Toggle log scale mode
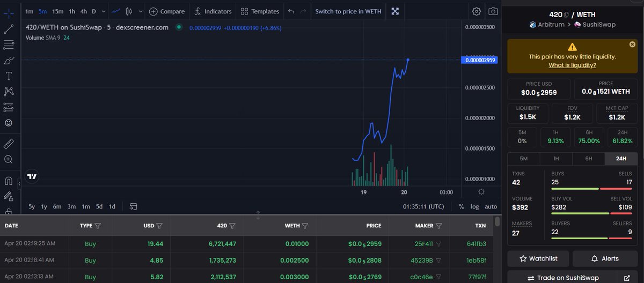This screenshot has height=283, width=644. pos(475,206)
